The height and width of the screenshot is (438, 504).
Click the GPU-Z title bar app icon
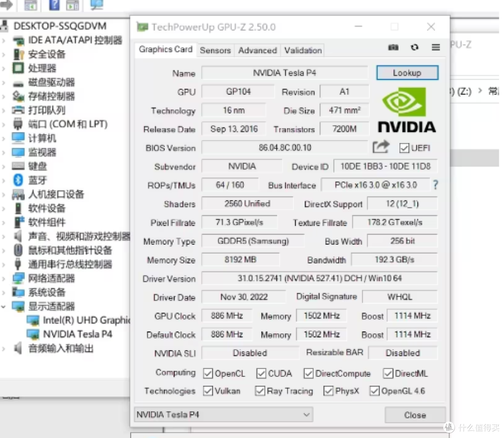pos(142,27)
